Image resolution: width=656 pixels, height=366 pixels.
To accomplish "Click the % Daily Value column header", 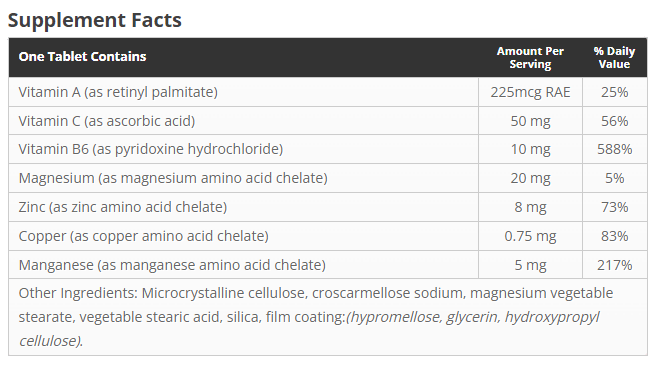I will tap(615, 57).
